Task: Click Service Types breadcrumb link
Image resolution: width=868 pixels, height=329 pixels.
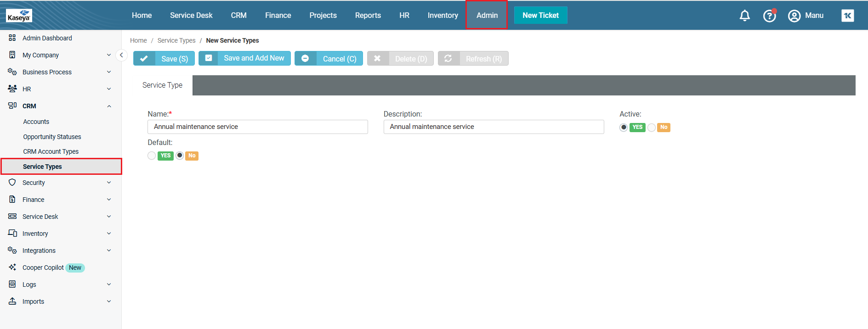Action: point(176,41)
